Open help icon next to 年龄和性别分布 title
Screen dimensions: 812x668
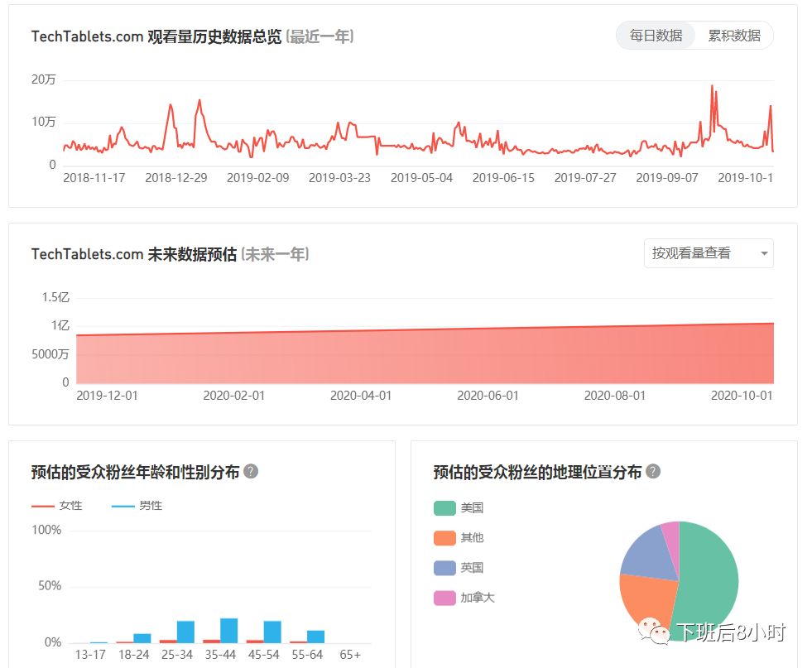coord(251,471)
